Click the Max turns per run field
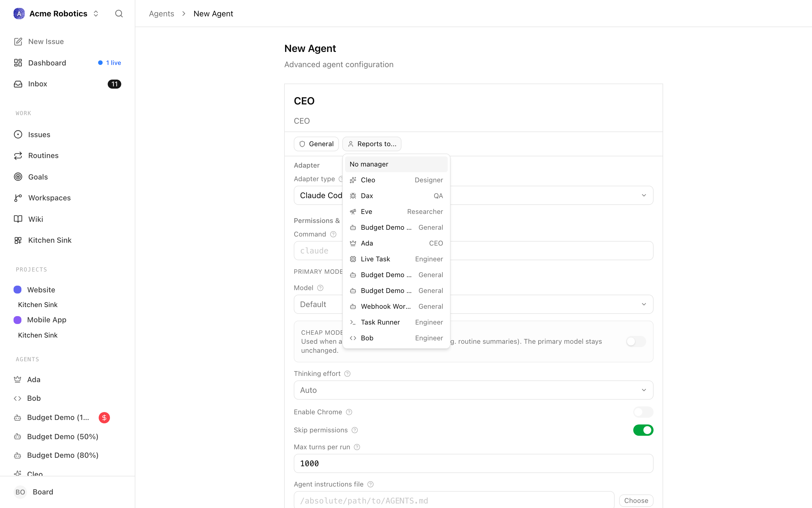 (x=473, y=464)
